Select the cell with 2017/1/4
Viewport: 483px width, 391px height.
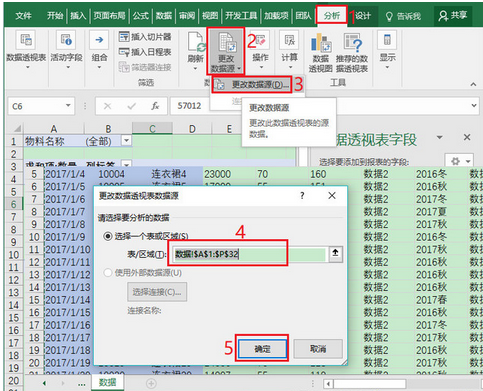click(65, 174)
